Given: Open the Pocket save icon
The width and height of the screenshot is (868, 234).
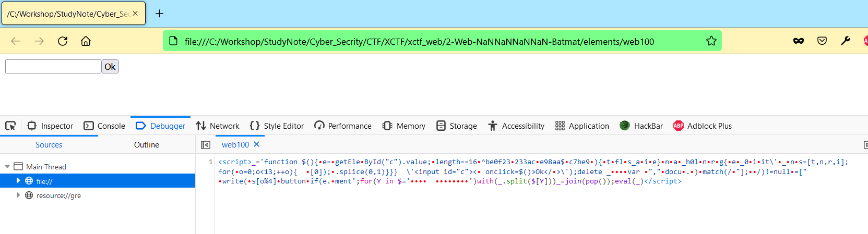Looking at the screenshot, I should click(x=822, y=41).
